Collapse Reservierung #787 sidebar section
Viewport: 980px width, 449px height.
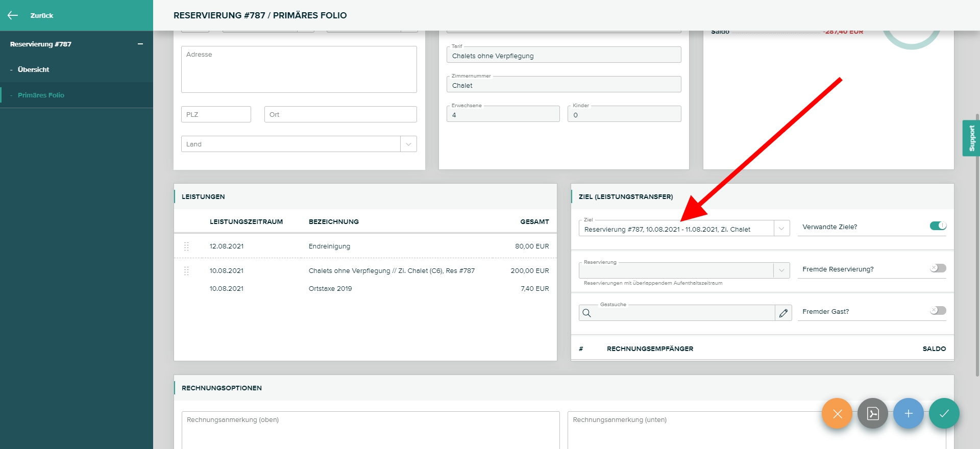pos(140,44)
